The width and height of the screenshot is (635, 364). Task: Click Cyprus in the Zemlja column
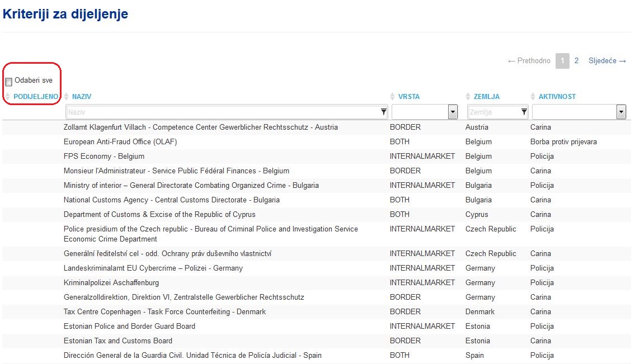click(477, 215)
